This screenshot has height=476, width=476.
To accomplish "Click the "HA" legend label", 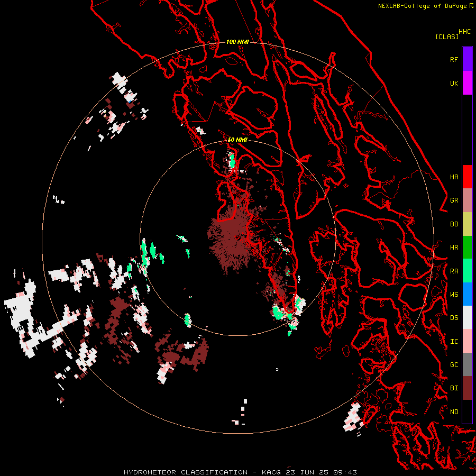I will click(454, 177).
